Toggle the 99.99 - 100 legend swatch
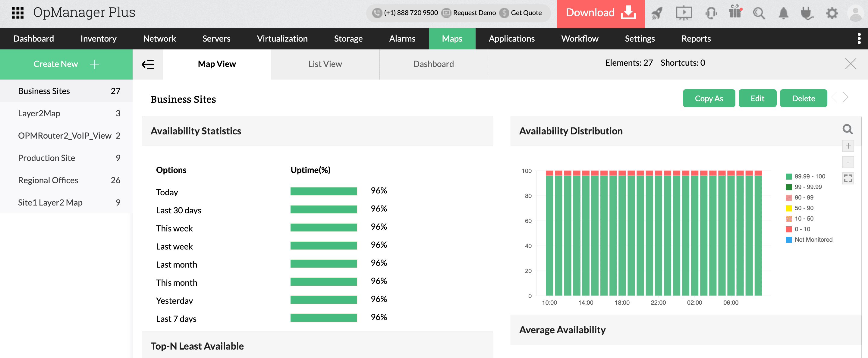 point(788,177)
